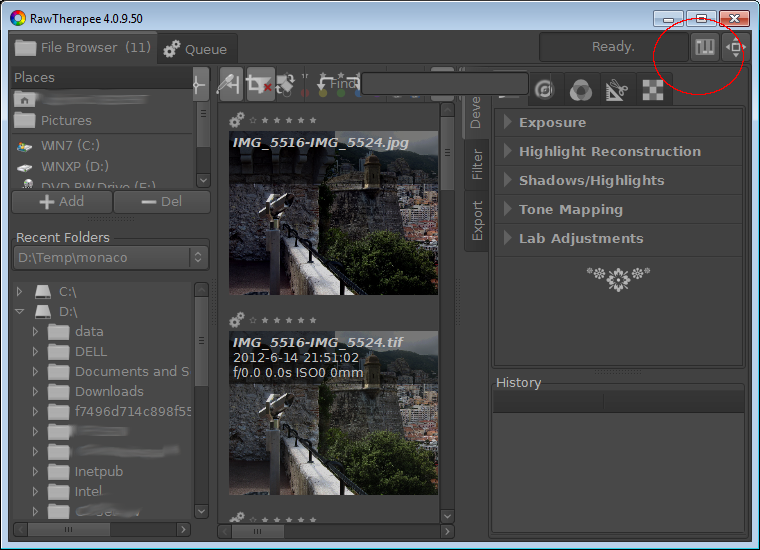Select the Documents and S folder
The image size is (760, 550).
[x=119, y=372]
